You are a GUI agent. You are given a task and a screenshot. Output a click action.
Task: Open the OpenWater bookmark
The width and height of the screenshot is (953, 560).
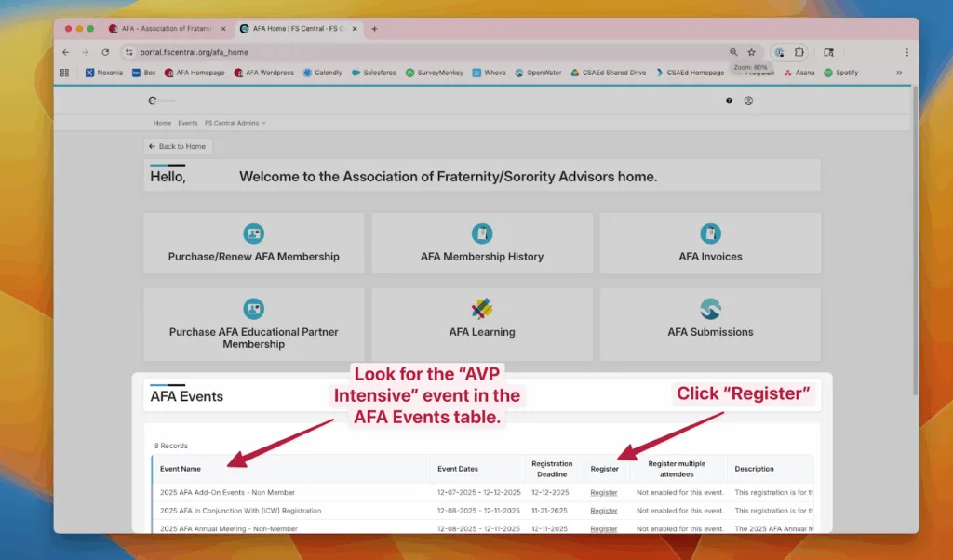click(x=539, y=73)
